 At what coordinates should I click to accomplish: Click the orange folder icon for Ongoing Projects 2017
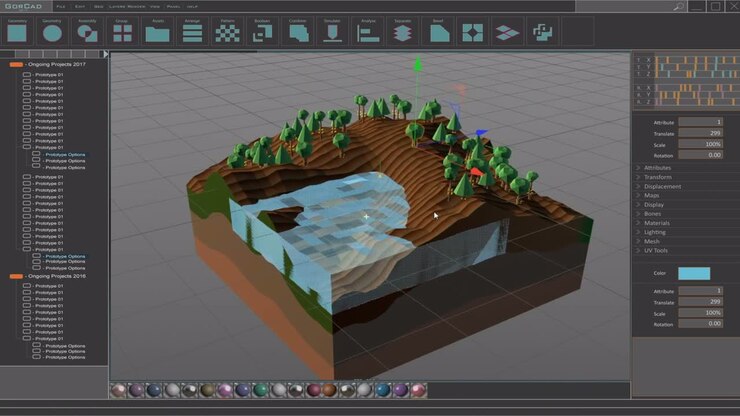point(16,64)
